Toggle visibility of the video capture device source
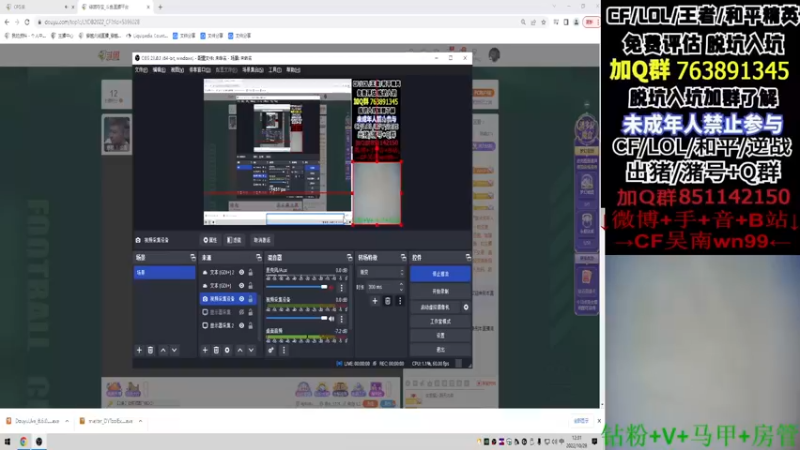This screenshot has width=800, height=450. click(x=242, y=299)
